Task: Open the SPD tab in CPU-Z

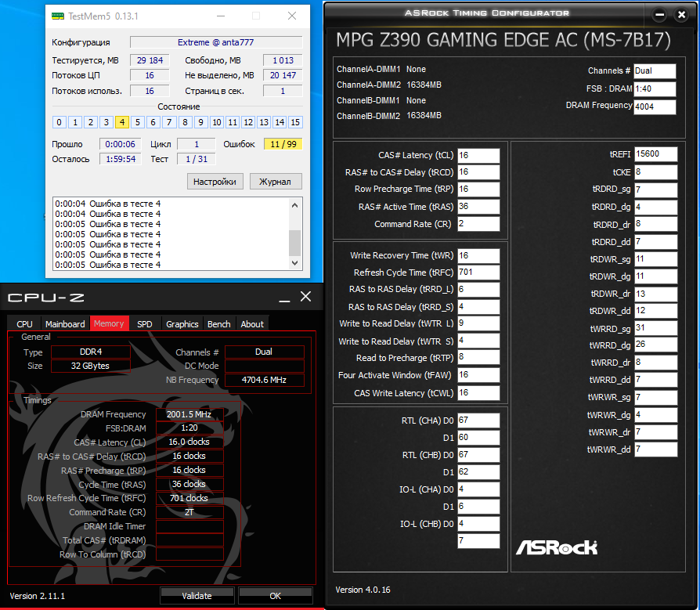Action: 144,324
